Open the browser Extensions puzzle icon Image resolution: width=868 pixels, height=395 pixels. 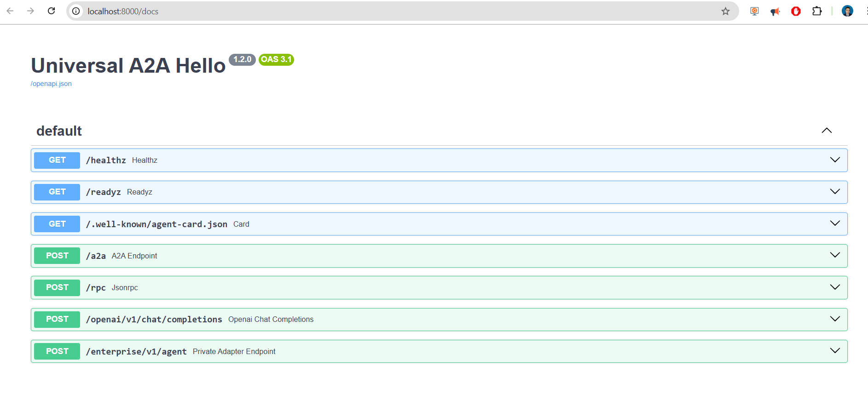coord(817,11)
